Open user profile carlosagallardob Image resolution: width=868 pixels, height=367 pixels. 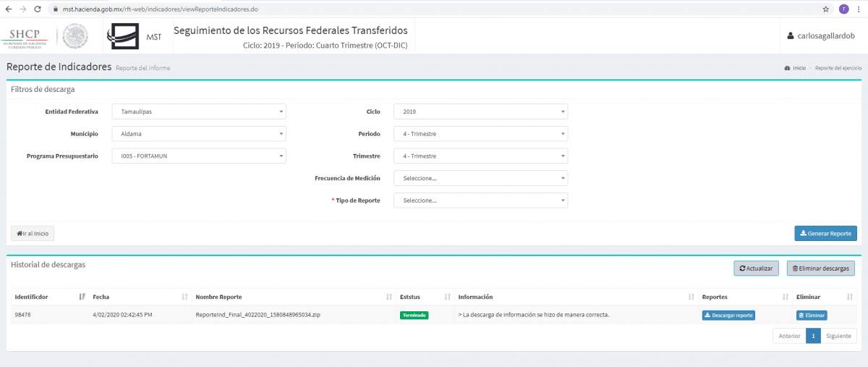(821, 36)
